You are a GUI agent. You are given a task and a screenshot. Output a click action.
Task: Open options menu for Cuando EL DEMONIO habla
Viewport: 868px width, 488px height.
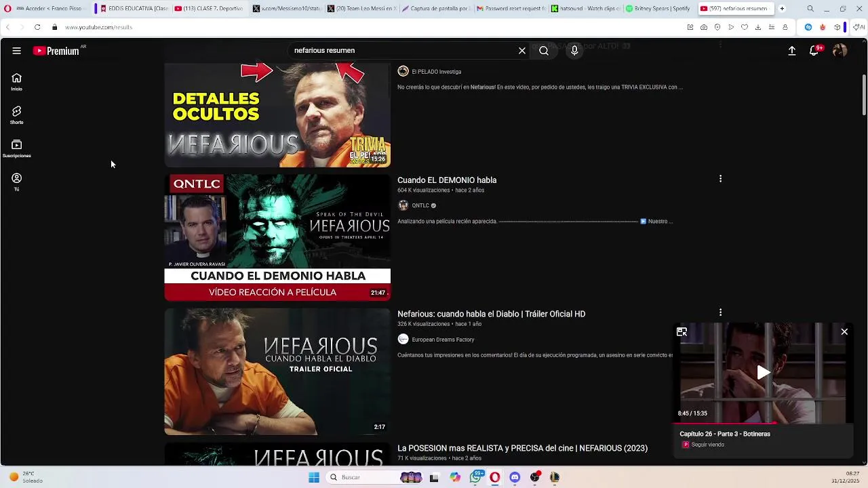click(x=720, y=179)
